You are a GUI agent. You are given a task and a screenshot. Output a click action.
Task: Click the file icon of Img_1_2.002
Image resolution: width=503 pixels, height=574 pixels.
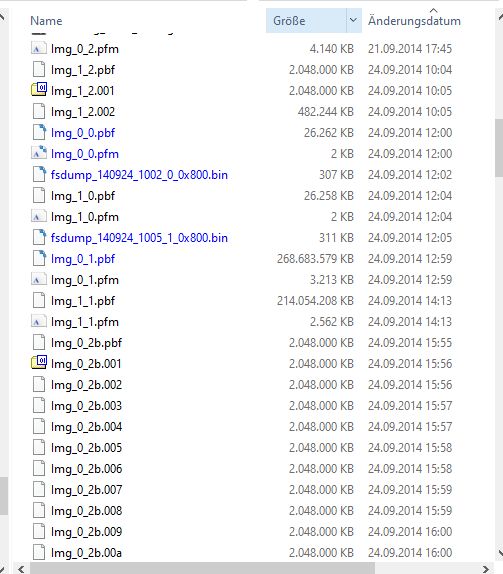39,111
